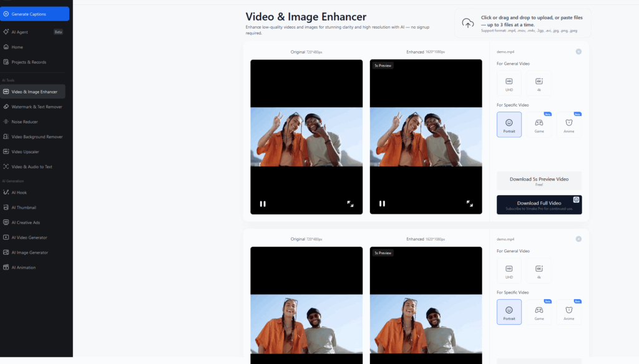The height and width of the screenshot is (364, 639).
Task: Click the first Enhanced video thumbnail
Action: [426, 136]
